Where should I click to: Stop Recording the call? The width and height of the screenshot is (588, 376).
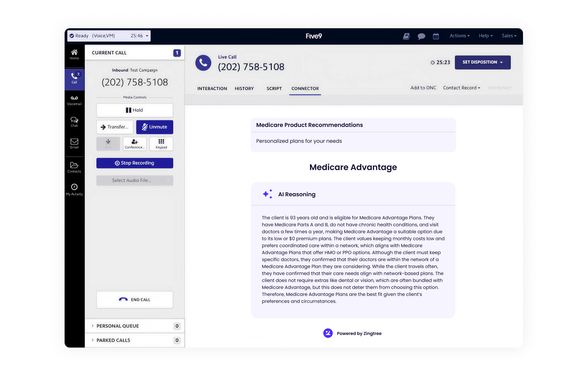point(135,163)
